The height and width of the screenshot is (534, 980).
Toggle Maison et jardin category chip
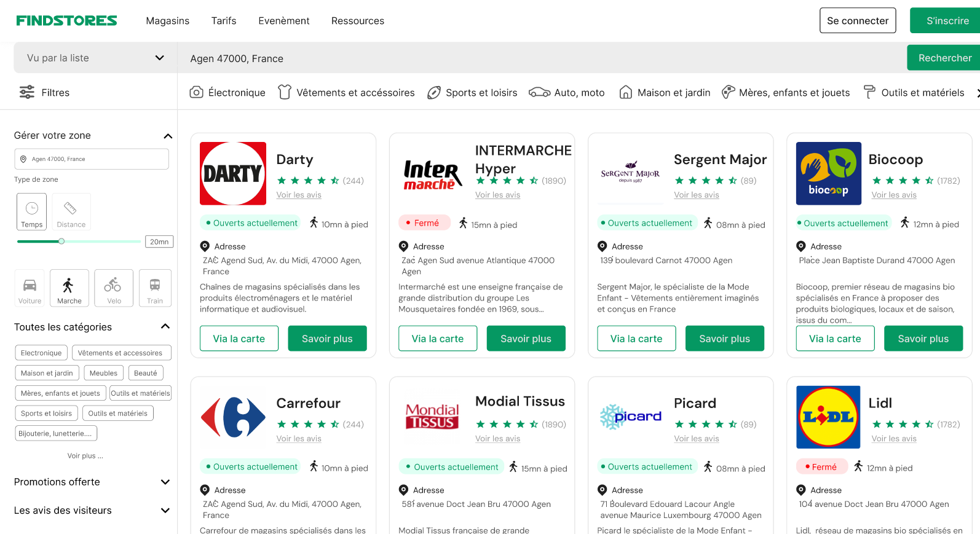pyautogui.click(x=47, y=373)
